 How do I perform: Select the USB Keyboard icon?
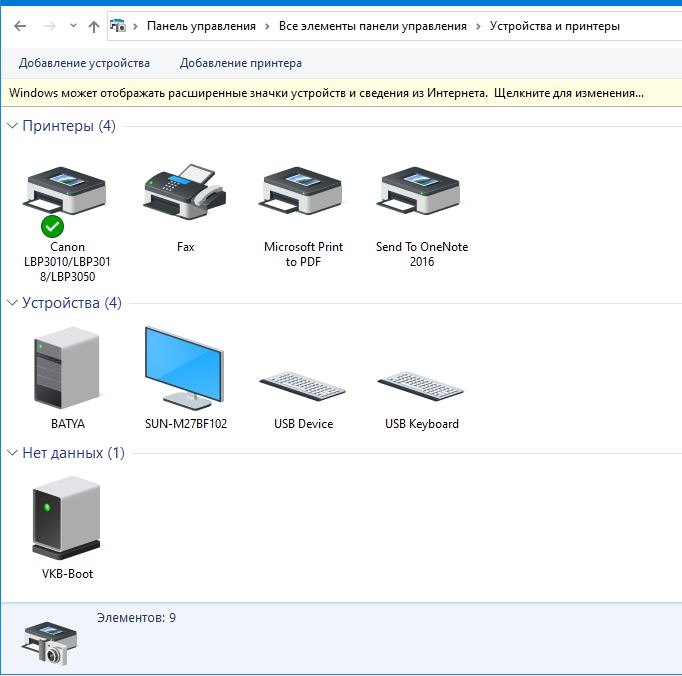click(421, 380)
